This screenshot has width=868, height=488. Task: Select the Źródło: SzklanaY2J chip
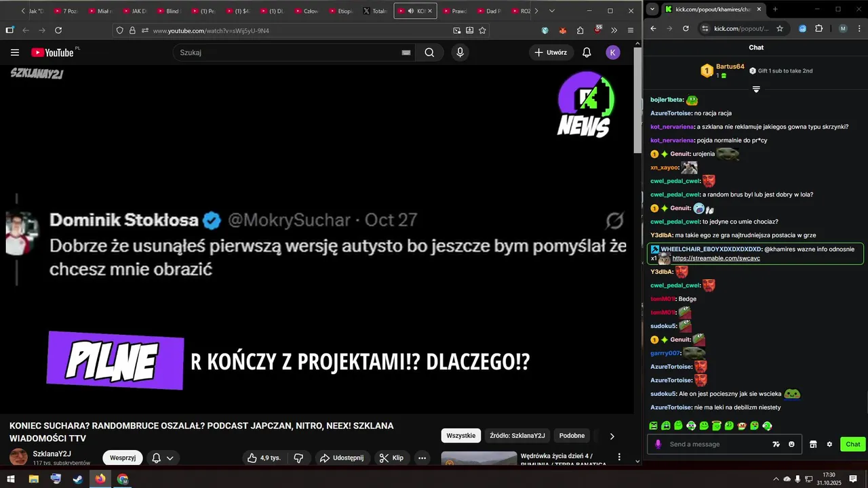[x=517, y=436]
